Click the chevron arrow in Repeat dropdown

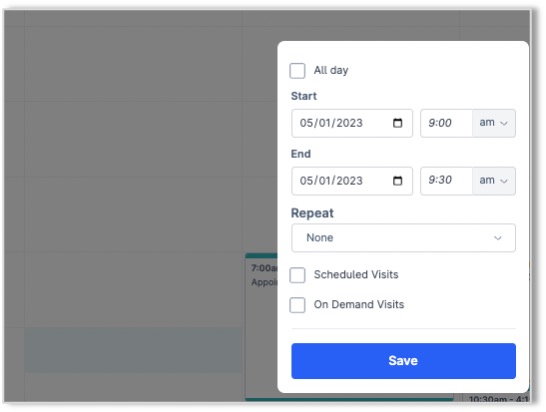[x=498, y=238]
